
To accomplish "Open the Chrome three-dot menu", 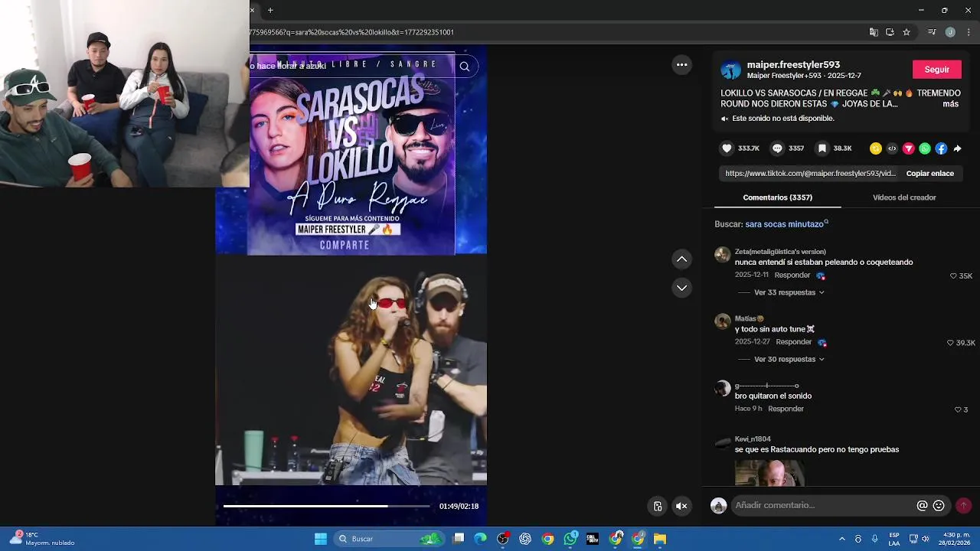I will pos(969,32).
